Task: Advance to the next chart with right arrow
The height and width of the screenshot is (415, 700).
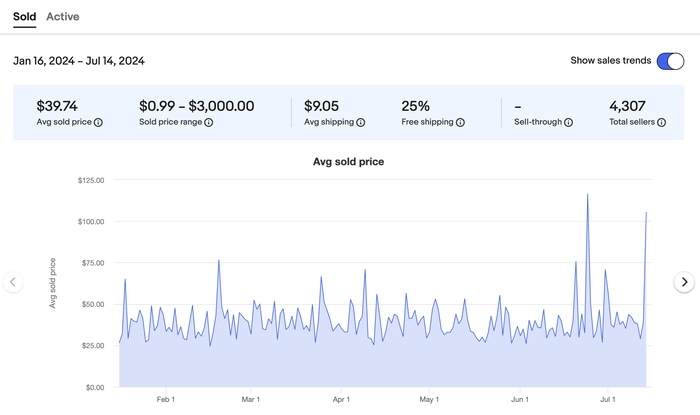Action: [x=684, y=282]
